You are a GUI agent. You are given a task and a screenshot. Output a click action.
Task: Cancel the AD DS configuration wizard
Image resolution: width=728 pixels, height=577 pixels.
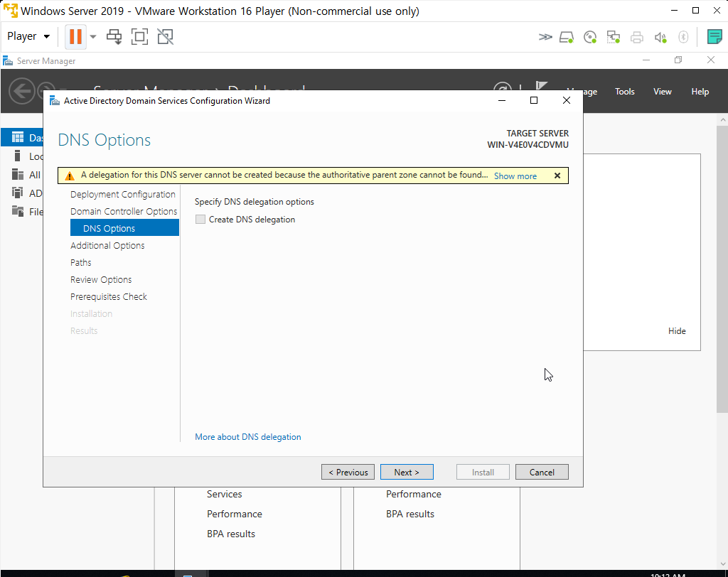[542, 472]
